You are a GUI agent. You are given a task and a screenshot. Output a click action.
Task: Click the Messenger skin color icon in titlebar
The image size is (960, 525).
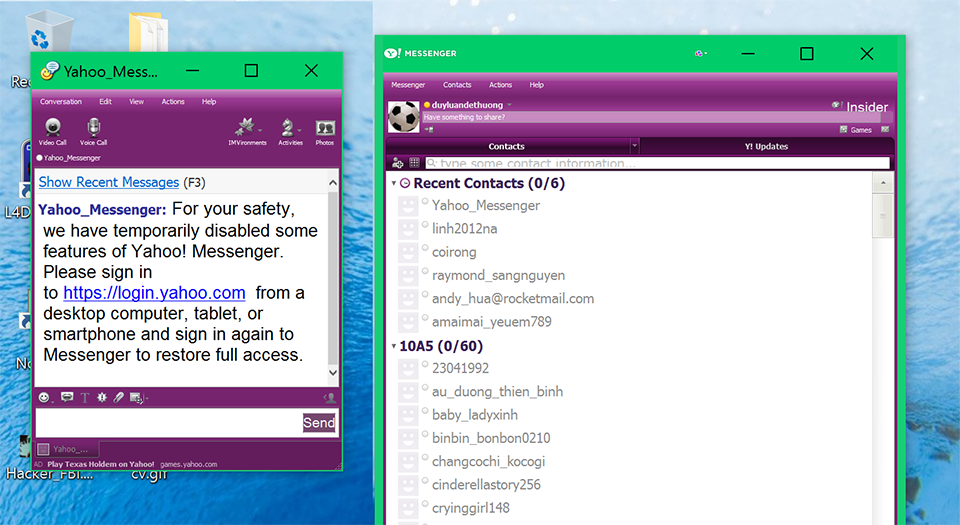click(x=699, y=54)
